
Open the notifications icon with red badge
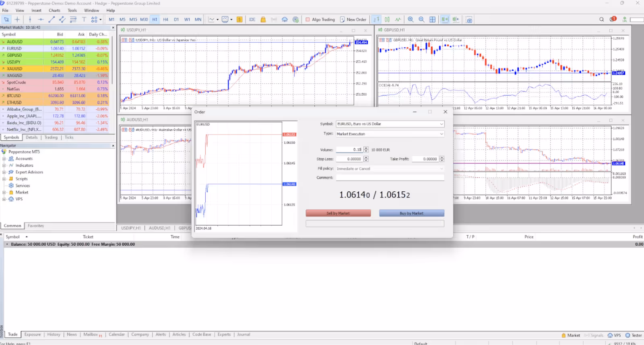613,19
